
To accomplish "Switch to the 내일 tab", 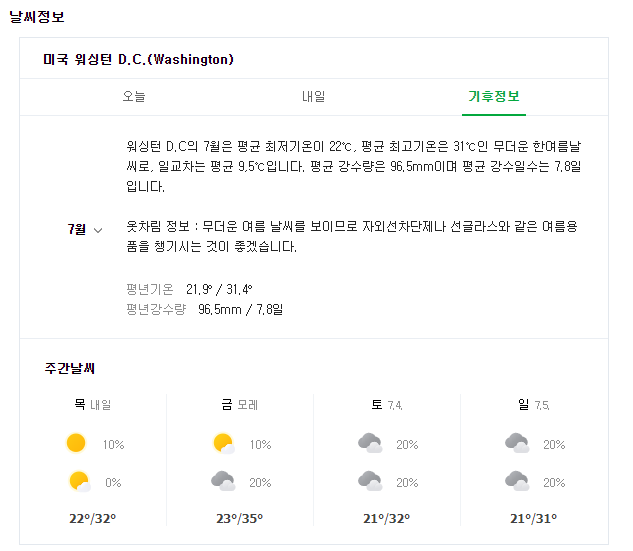I will pyautogui.click(x=314, y=97).
